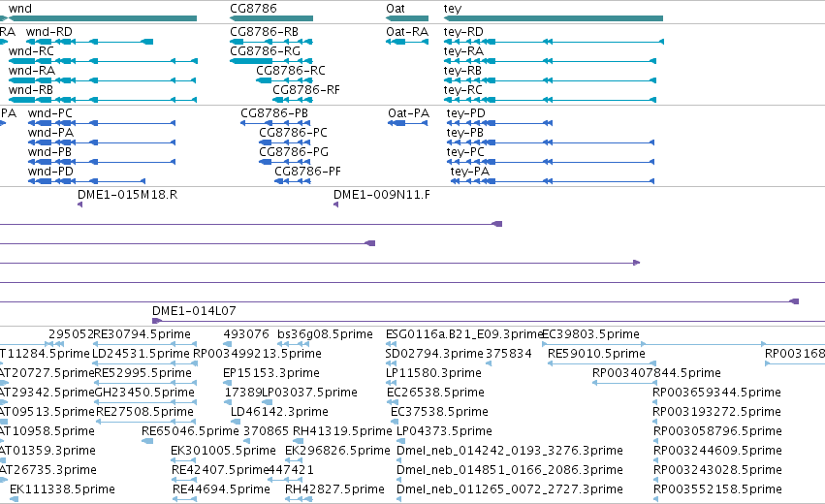Click EST GH23450.5prime
This screenshot has width=825, height=504.
click(x=144, y=393)
